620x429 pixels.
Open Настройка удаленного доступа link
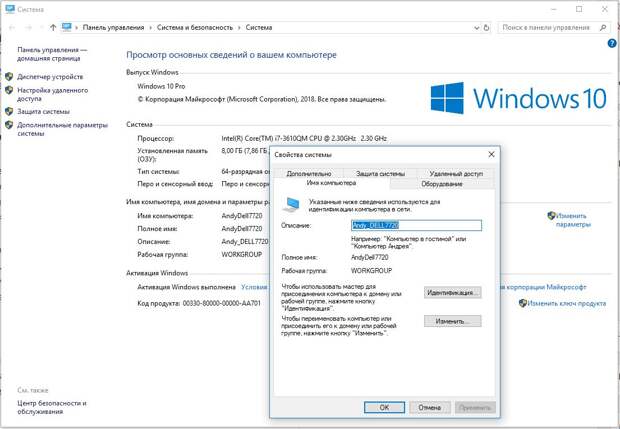coord(53,94)
